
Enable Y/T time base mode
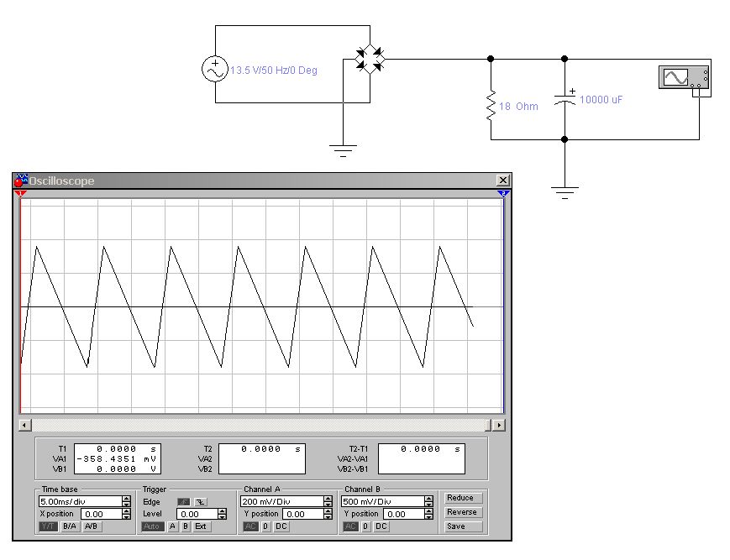(48, 526)
